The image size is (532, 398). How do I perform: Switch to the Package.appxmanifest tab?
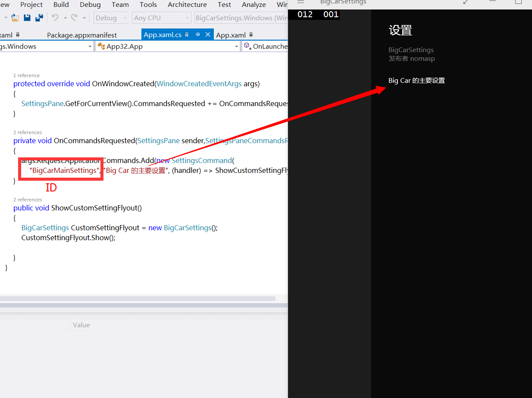click(x=82, y=35)
